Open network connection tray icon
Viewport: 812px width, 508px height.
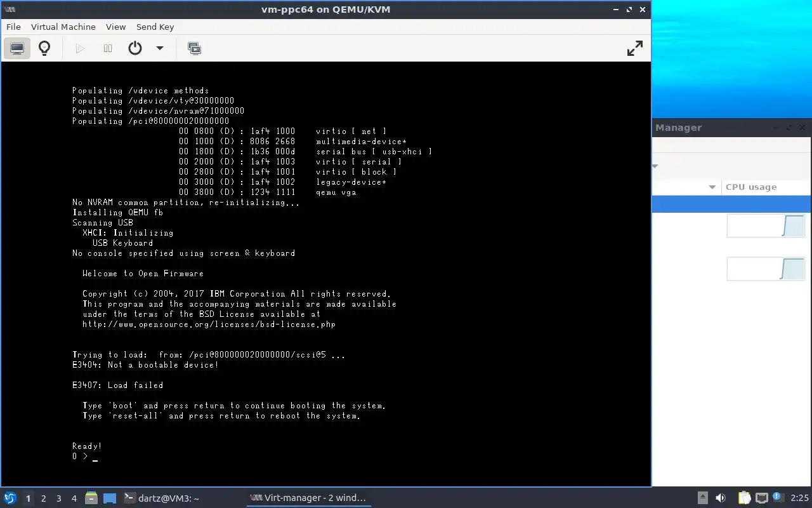click(761, 498)
